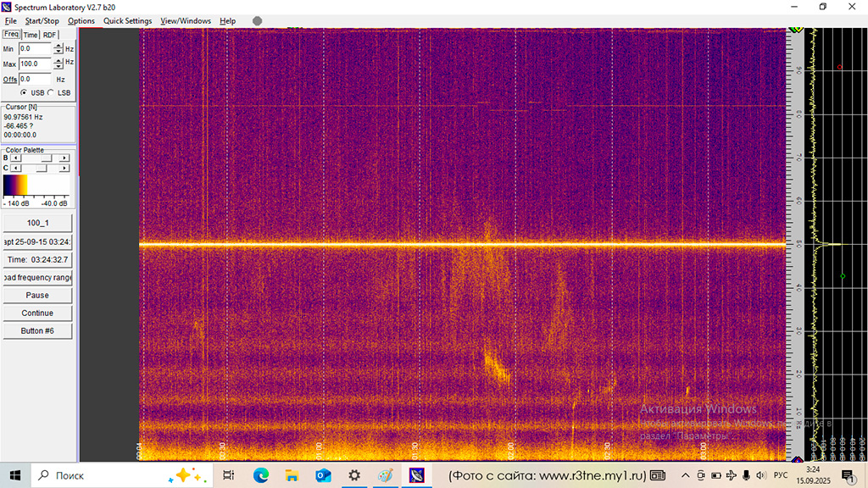Open the Quick Settings menu

(127, 21)
